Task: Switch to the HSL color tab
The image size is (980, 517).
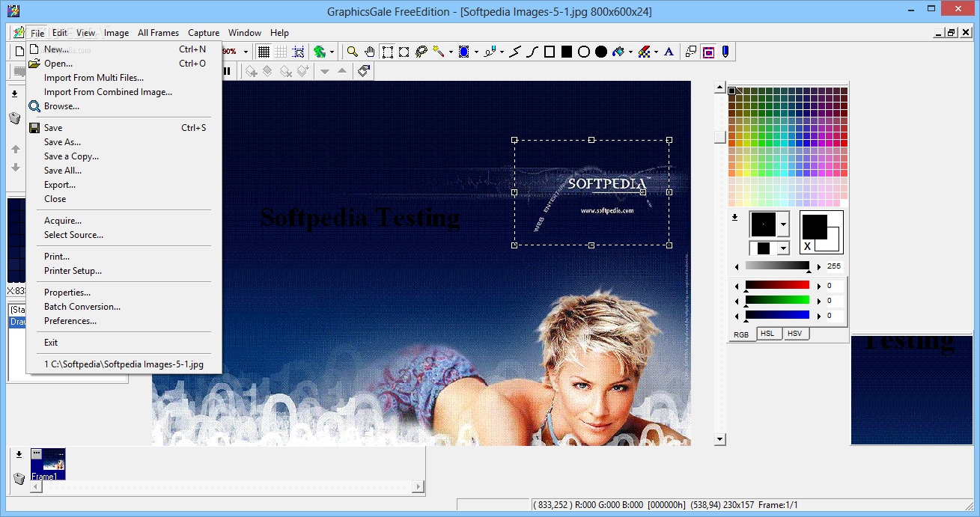Action: click(x=767, y=334)
